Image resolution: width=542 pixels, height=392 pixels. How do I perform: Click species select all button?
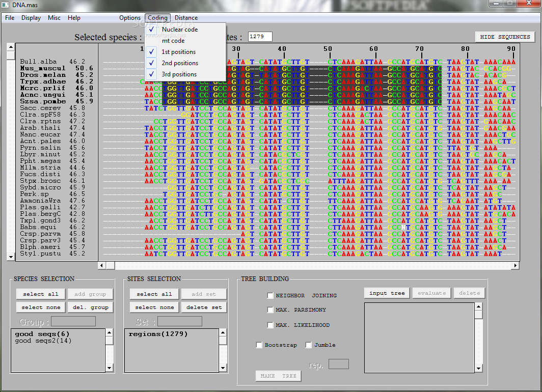pos(40,294)
